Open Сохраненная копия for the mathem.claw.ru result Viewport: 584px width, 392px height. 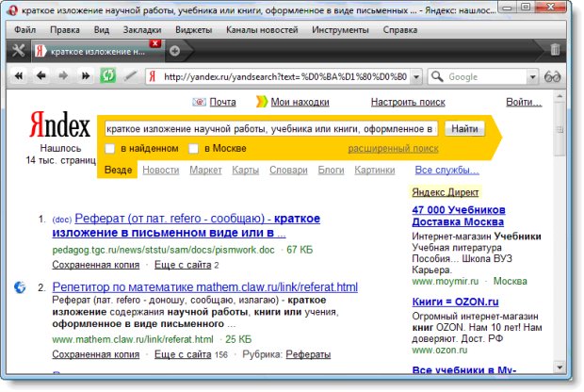tap(96, 354)
